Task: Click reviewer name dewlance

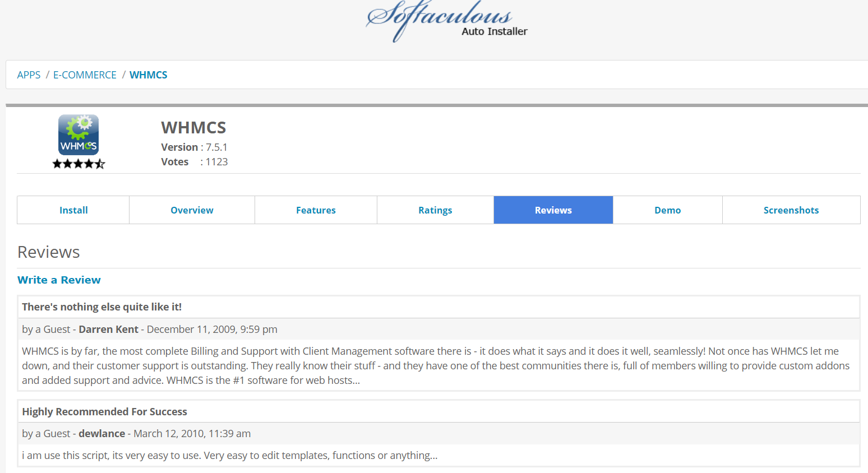Action: tap(101, 434)
